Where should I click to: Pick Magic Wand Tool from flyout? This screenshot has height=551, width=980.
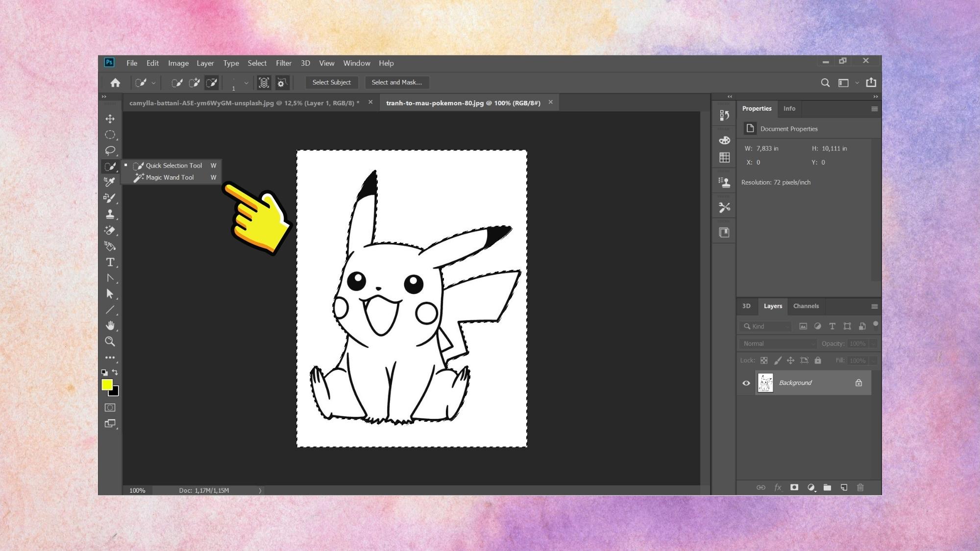pos(170,177)
